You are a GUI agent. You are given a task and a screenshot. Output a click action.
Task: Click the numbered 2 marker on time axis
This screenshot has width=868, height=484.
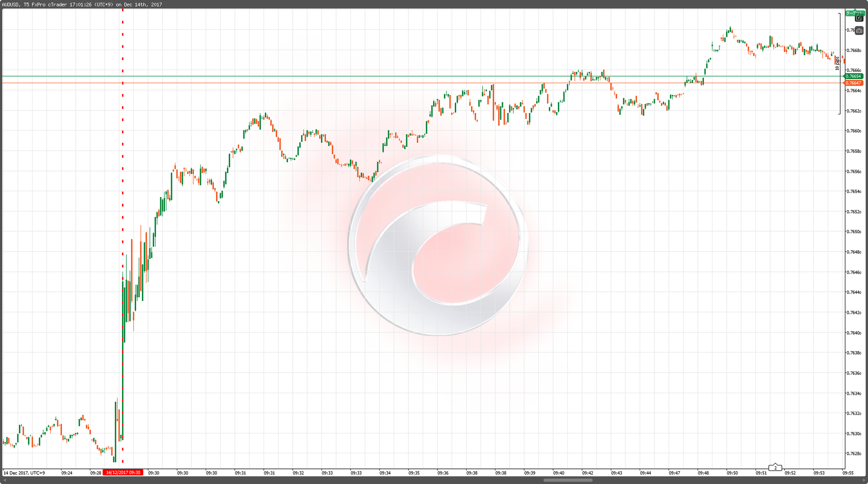(775, 467)
